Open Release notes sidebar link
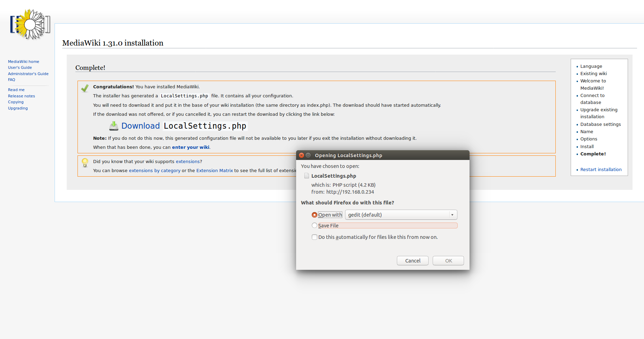Screen dimensions: 644x339 tap(22, 96)
